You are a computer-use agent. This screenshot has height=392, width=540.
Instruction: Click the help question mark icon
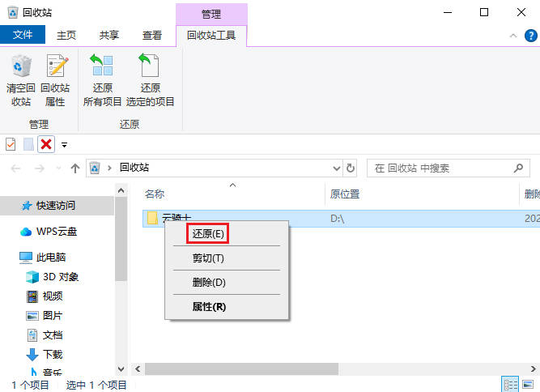(530, 36)
